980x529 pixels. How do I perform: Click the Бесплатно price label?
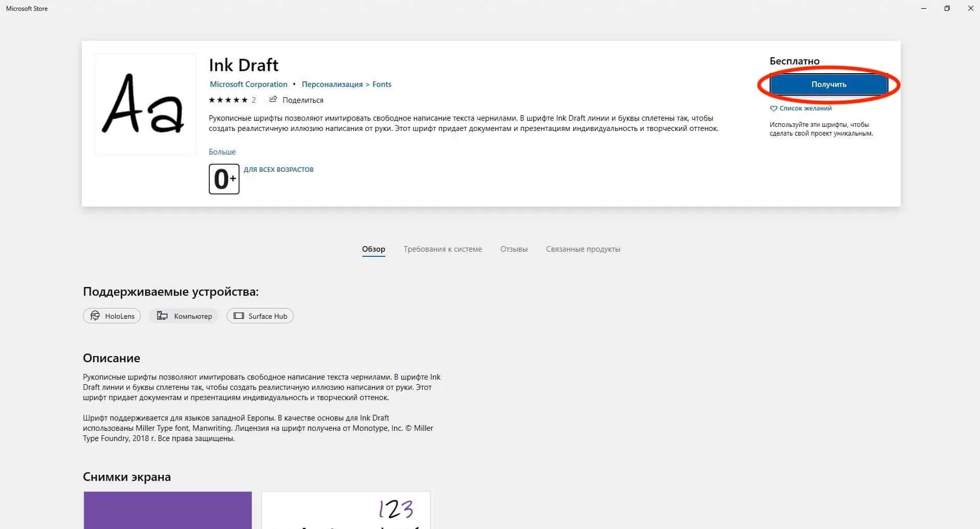tap(795, 61)
